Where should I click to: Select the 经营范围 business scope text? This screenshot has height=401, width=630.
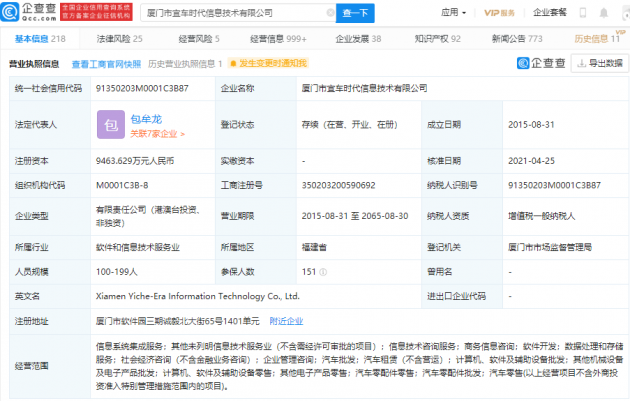[359, 366]
